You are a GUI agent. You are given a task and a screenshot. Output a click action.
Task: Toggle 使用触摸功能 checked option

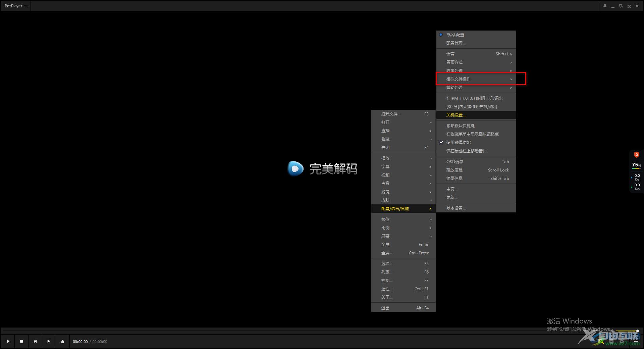[476, 142]
